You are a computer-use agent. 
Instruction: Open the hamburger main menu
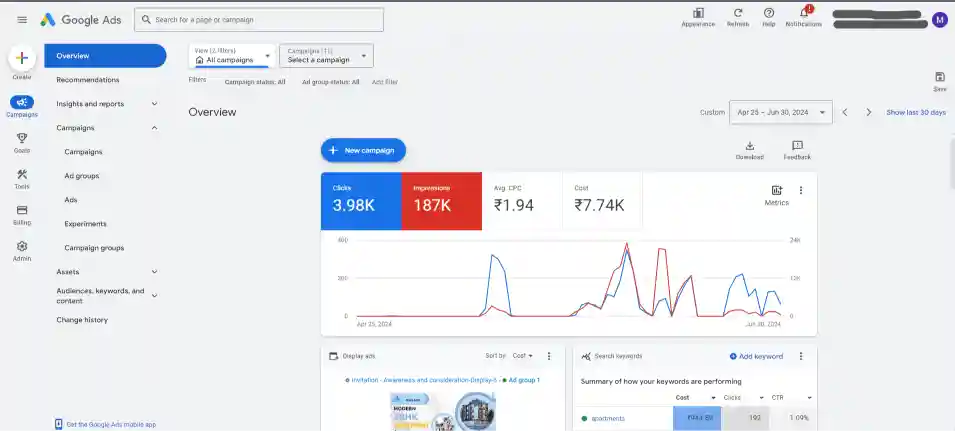pyautogui.click(x=22, y=20)
